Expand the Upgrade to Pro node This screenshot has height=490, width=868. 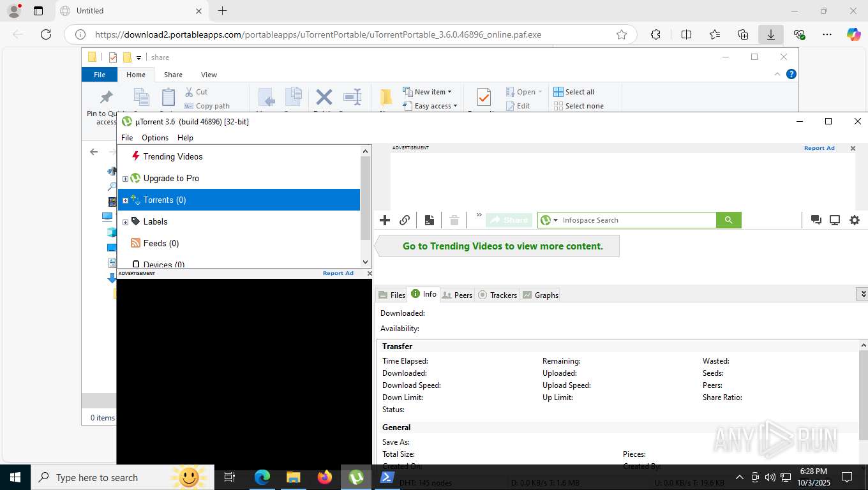click(x=125, y=179)
